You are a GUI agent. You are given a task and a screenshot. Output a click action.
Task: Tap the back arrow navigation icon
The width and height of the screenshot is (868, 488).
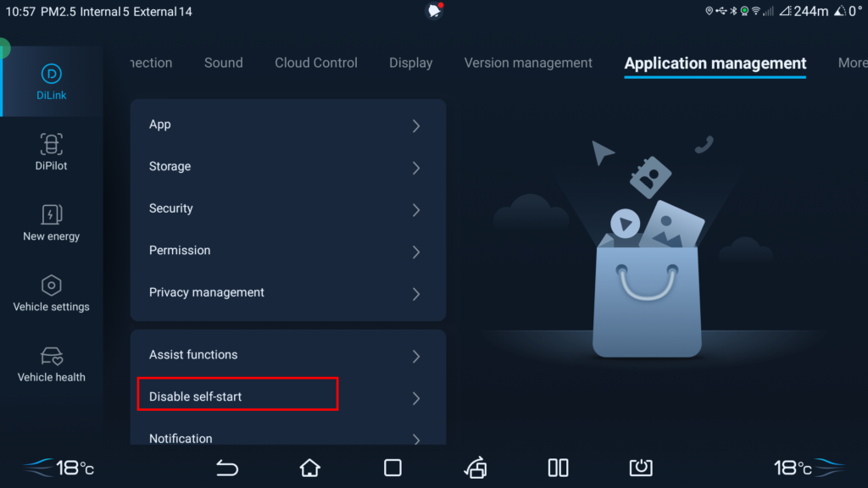(227, 468)
